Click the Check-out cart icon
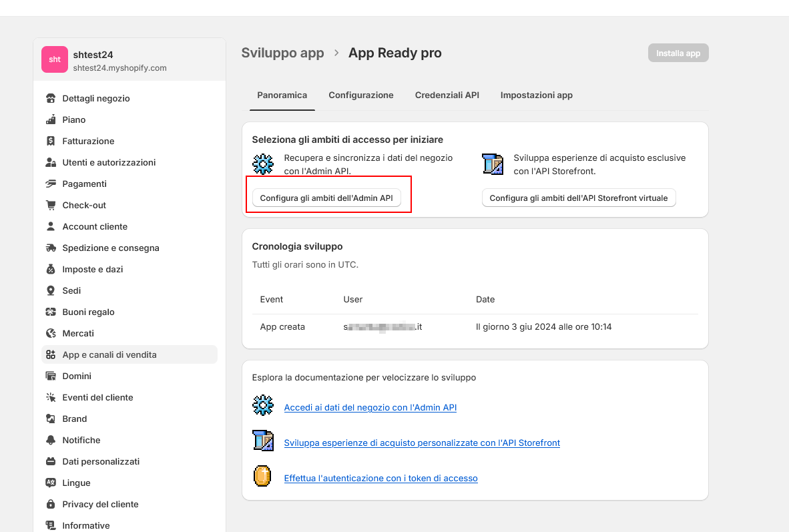The image size is (789, 532). point(51,206)
